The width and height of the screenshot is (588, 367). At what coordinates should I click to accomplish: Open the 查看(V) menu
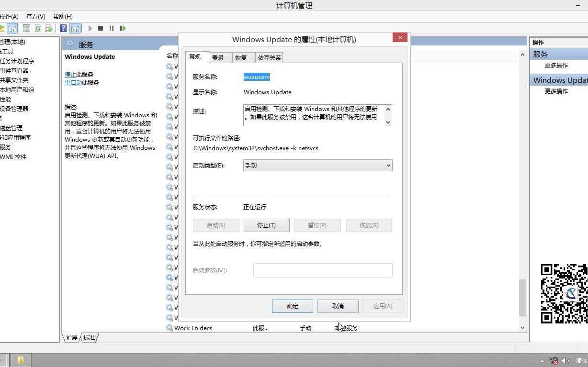(x=35, y=16)
